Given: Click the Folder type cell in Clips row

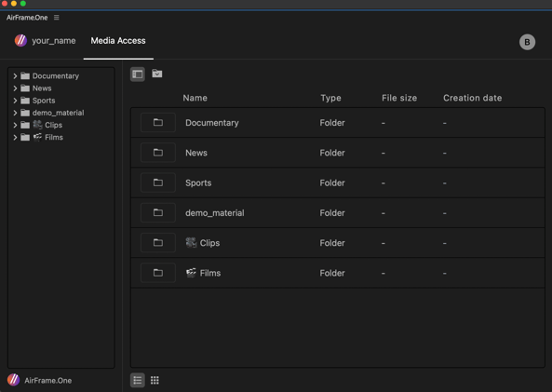Looking at the screenshot, I should tap(332, 243).
